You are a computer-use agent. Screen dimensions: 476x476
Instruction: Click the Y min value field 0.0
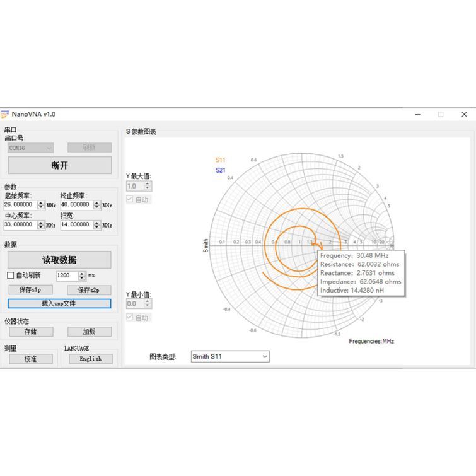[x=135, y=304]
